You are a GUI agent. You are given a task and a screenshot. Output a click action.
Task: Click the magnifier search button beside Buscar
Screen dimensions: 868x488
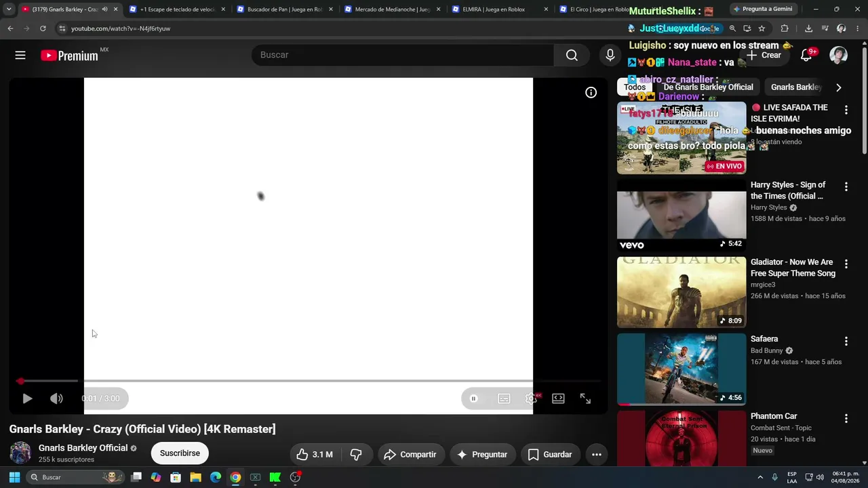tap(572, 56)
